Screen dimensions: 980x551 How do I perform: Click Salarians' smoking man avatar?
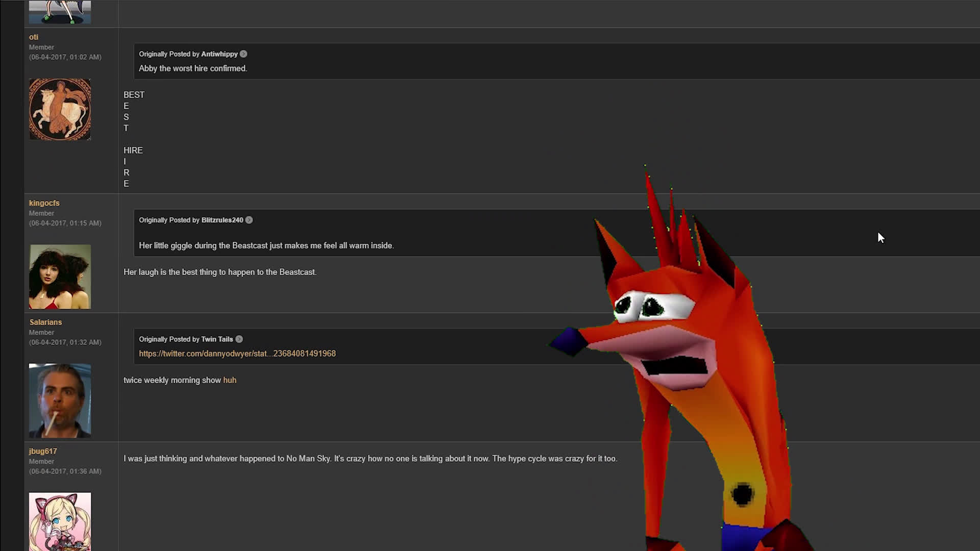click(60, 400)
